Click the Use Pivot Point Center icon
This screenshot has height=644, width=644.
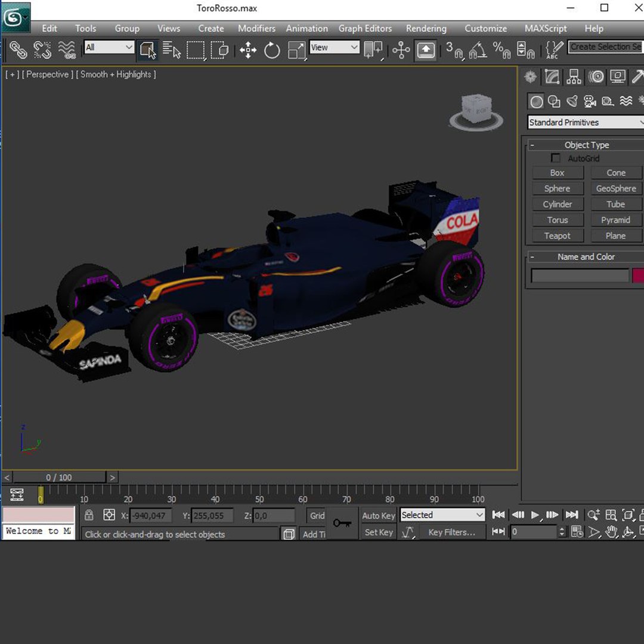click(x=373, y=49)
